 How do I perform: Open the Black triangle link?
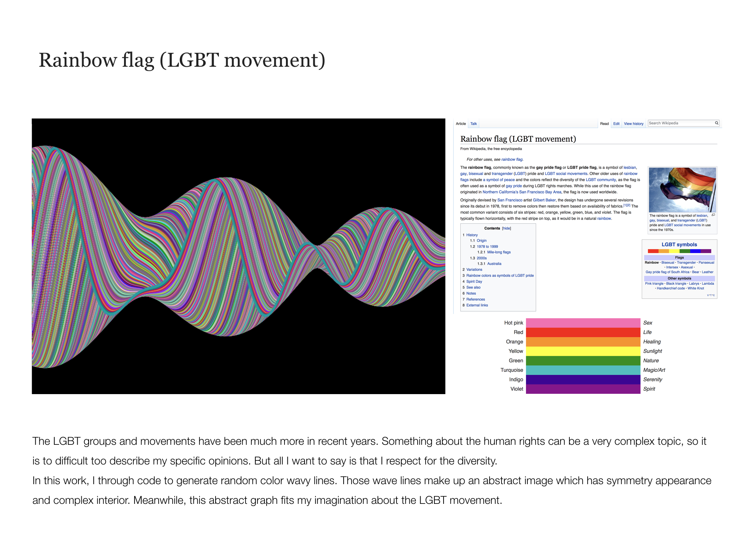click(x=676, y=284)
